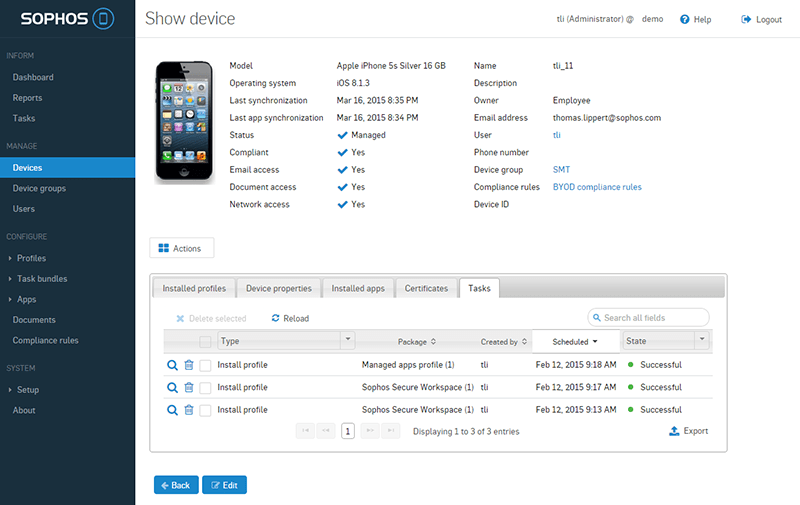Open the BYOD compliance rules link
Image resolution: width=800 pixels, height=505 pixels.
597,187
